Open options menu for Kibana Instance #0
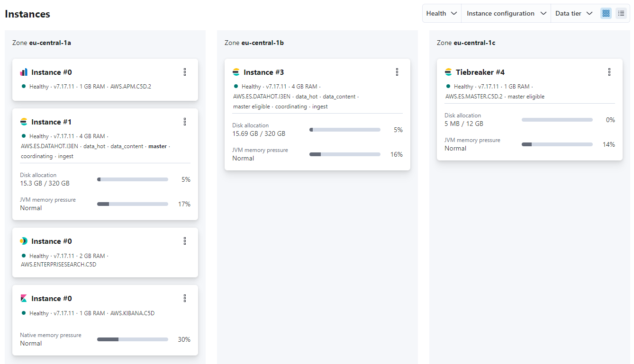 [185, 298]
